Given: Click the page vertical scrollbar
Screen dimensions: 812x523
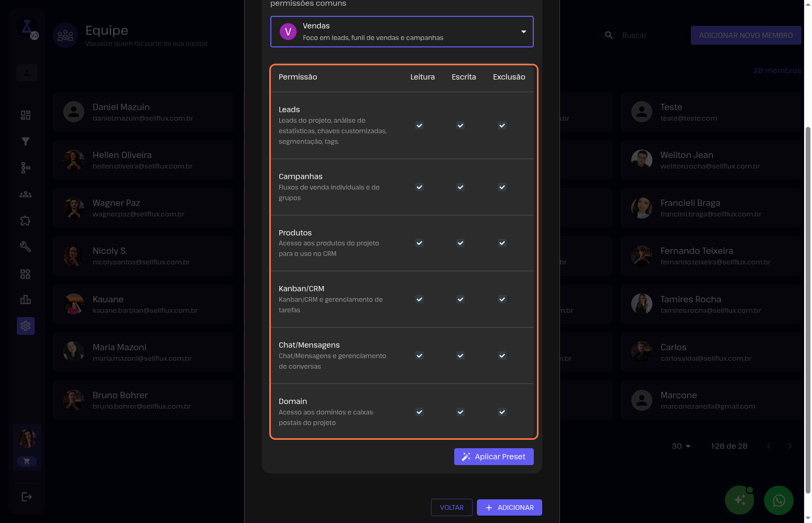Looking at the screenshot, I should click(808, 305).
